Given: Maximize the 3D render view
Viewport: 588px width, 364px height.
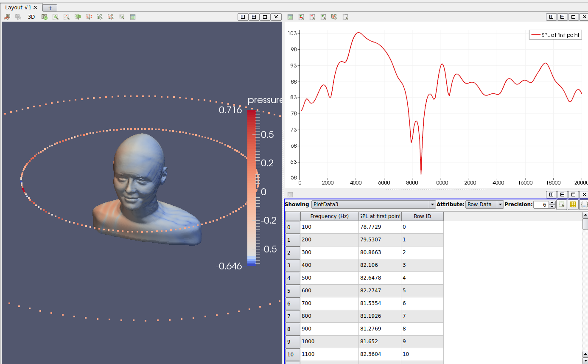Looking at the screenshot, I should pos(265,17).
